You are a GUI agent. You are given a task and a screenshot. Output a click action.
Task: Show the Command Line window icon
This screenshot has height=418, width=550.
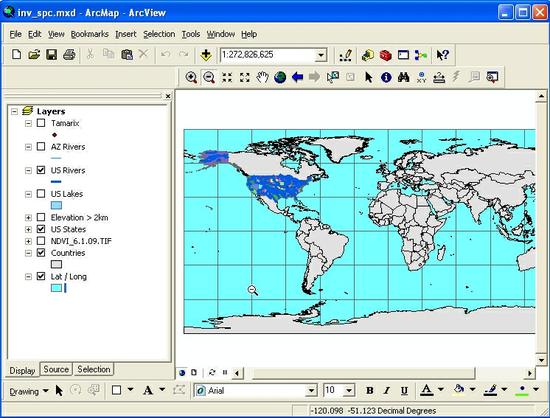click(403, 55)
